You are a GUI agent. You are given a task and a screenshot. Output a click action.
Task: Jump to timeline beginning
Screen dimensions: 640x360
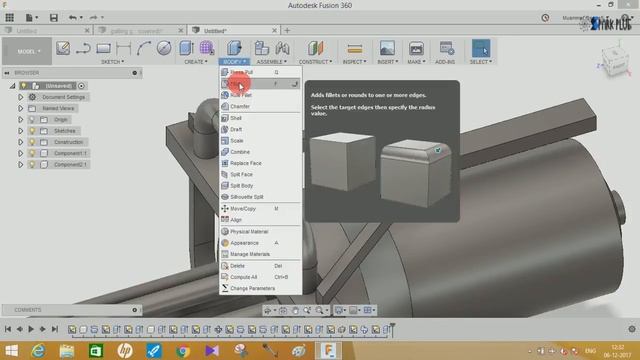click(x=8, y=329)
